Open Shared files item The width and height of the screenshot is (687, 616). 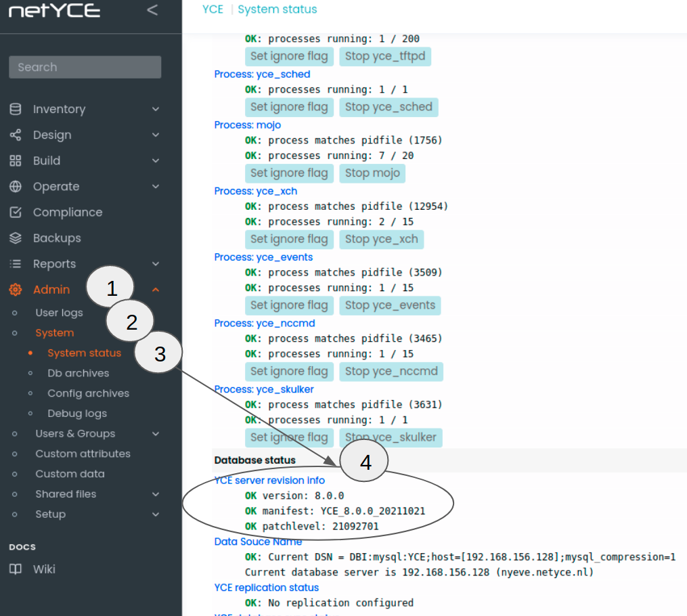[x=66, y=494]
